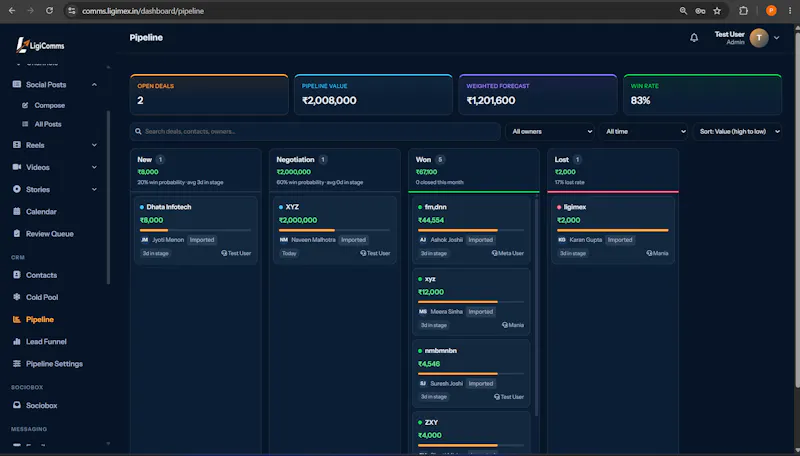Click the search magnifier icon in deals search

(x=138, y=132)
